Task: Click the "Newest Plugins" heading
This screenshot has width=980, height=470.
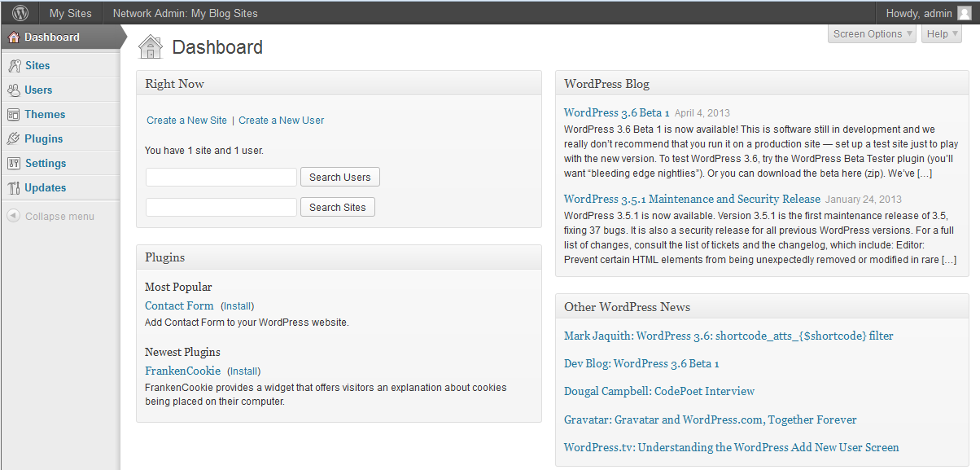Action: (182, 352)
